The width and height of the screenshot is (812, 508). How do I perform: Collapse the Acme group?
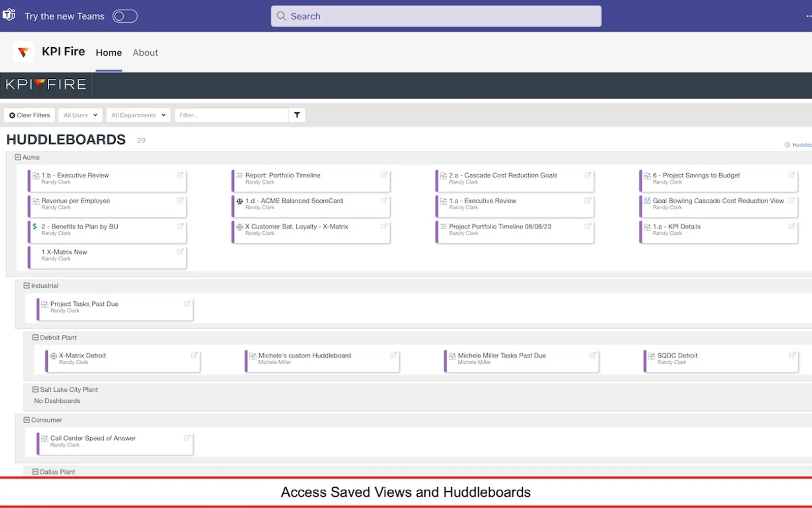point(18,157)
